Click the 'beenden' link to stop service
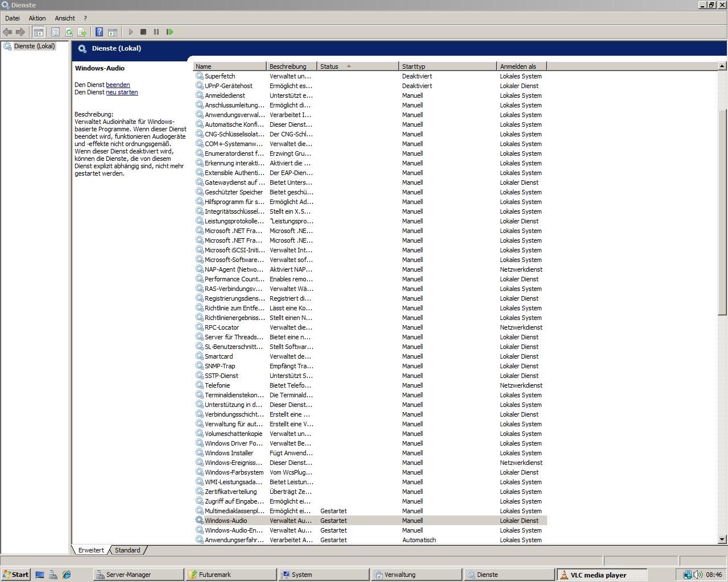728x582 pixels. (118, 85)
